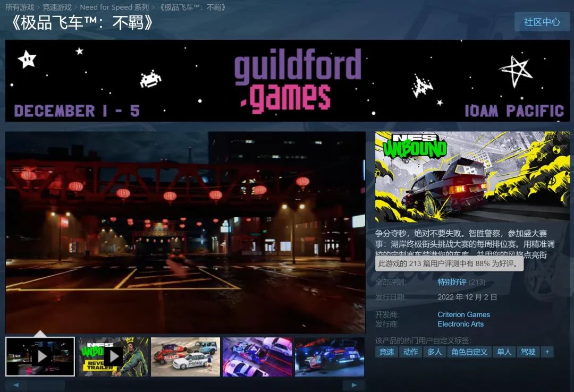Open the Need for Speed 系列 breadcrumb
Screen dimensions: 574x392
114,7
